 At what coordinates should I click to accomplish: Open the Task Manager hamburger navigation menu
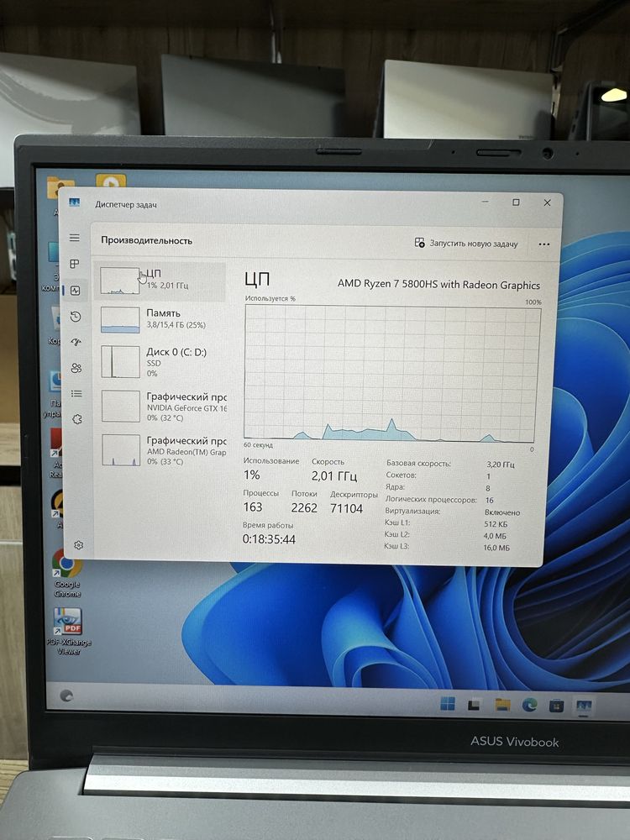tap(75, 238)
